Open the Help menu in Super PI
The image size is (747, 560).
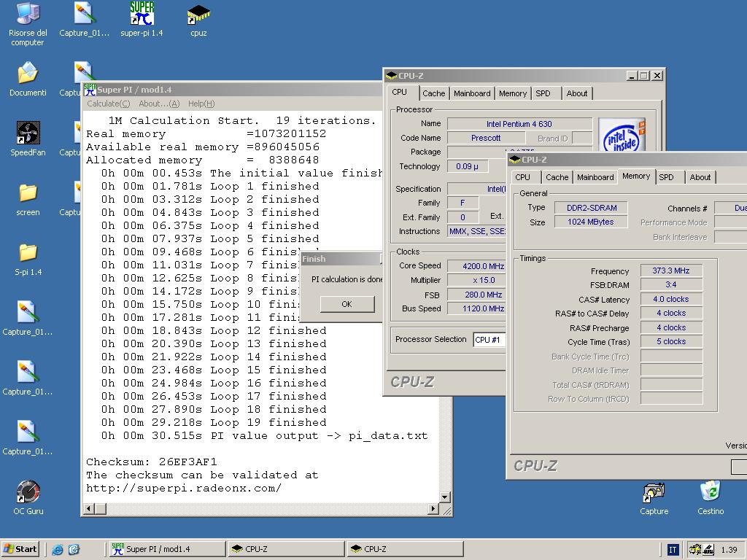pos(201,104)
